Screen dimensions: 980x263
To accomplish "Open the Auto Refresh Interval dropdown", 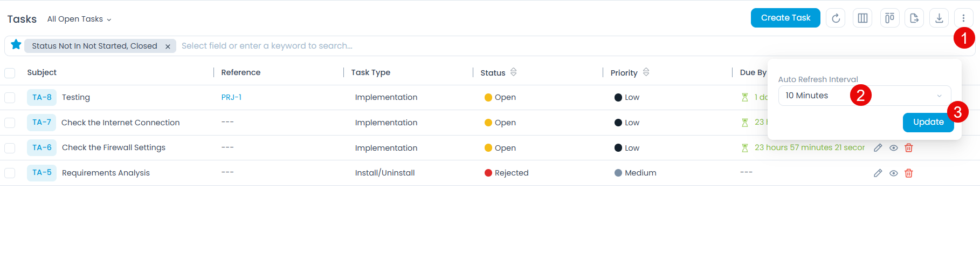I will coord(864,96).
